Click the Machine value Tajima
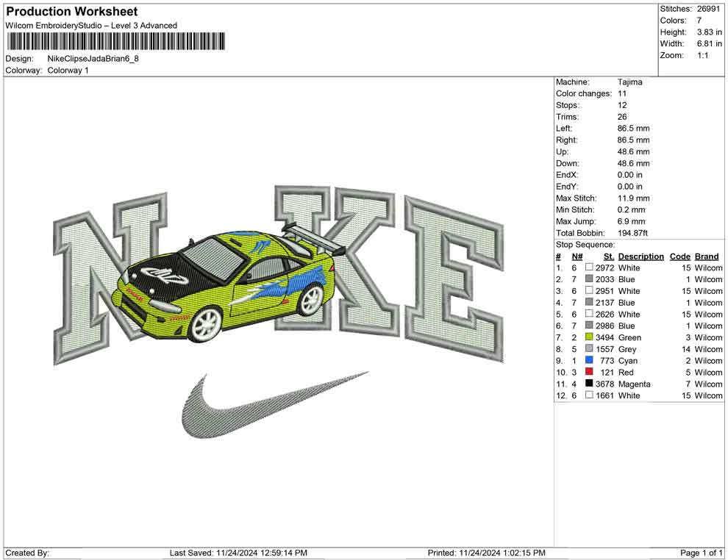 [x=630, y=82]
